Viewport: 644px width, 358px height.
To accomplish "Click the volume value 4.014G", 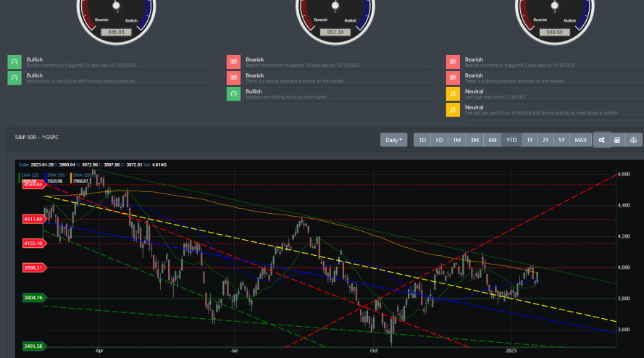I will [x=159, y=165].
